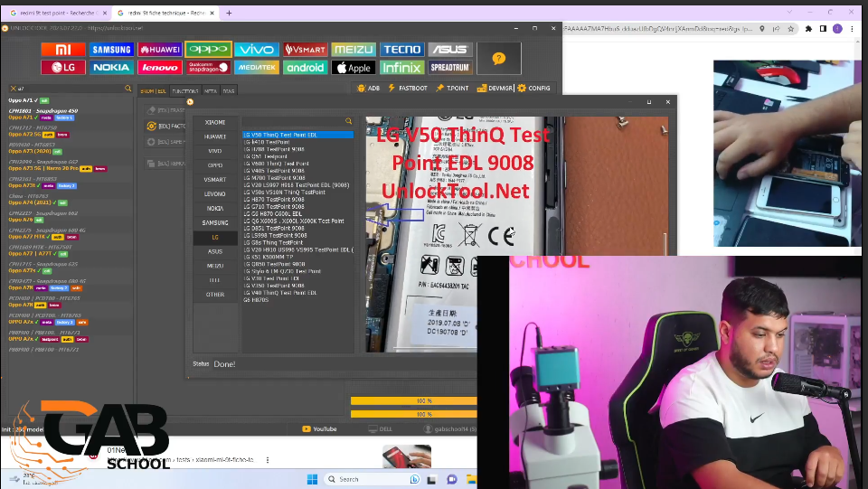Choose SAMSUNG in test point brand list
This screenshot has width=868, height=489.
click(x=215, y=223)
